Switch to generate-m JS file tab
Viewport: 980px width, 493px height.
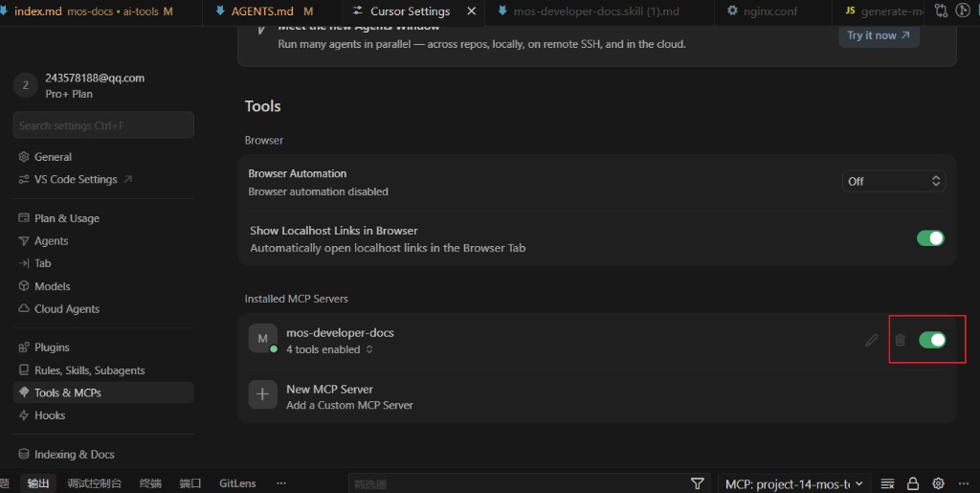click(878, 11)
